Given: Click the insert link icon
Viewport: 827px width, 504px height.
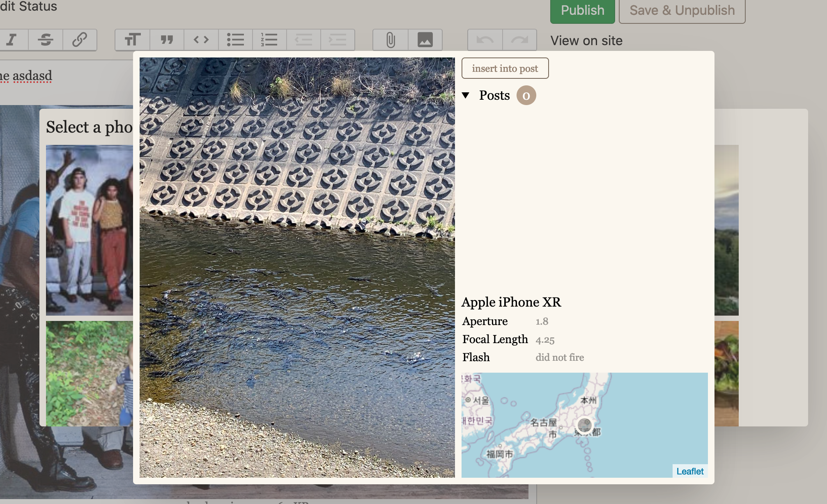Looking at the screenshot, I should point(80,40).
